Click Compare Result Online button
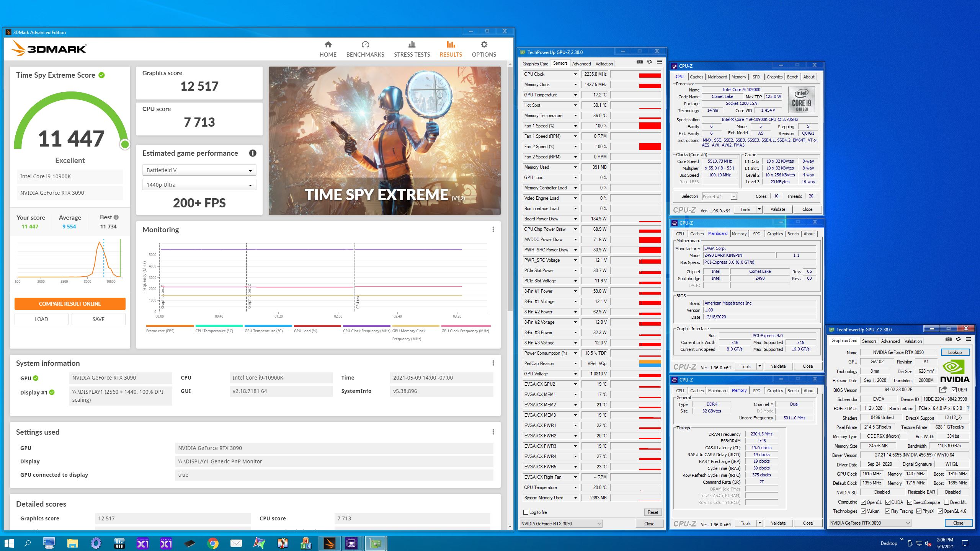The height and width of the screenshot is (551, 980). [70, 304]
